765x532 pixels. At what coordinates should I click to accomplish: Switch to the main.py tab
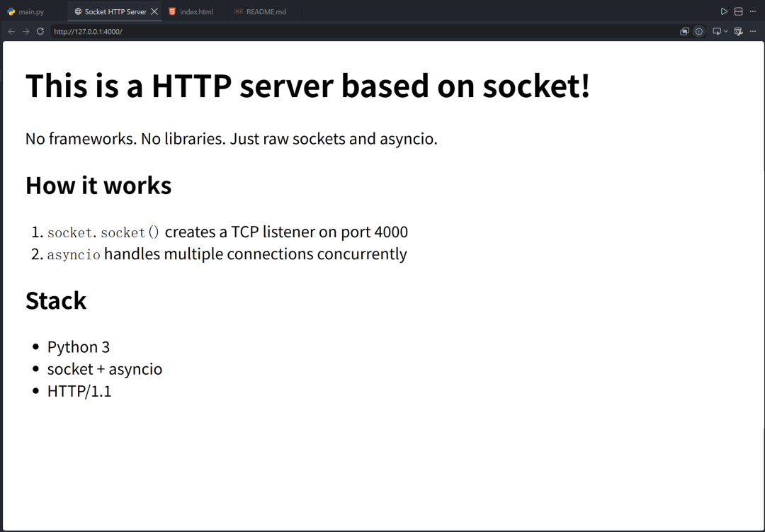click(31, 12)
